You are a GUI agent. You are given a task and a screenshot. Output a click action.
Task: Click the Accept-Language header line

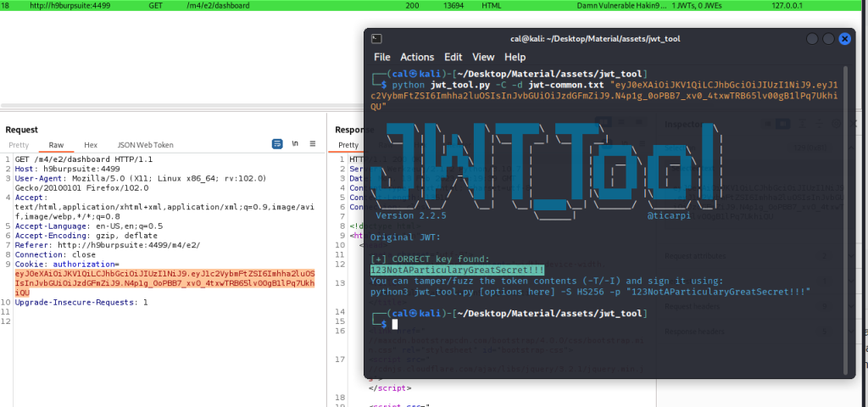click(90, 226)
